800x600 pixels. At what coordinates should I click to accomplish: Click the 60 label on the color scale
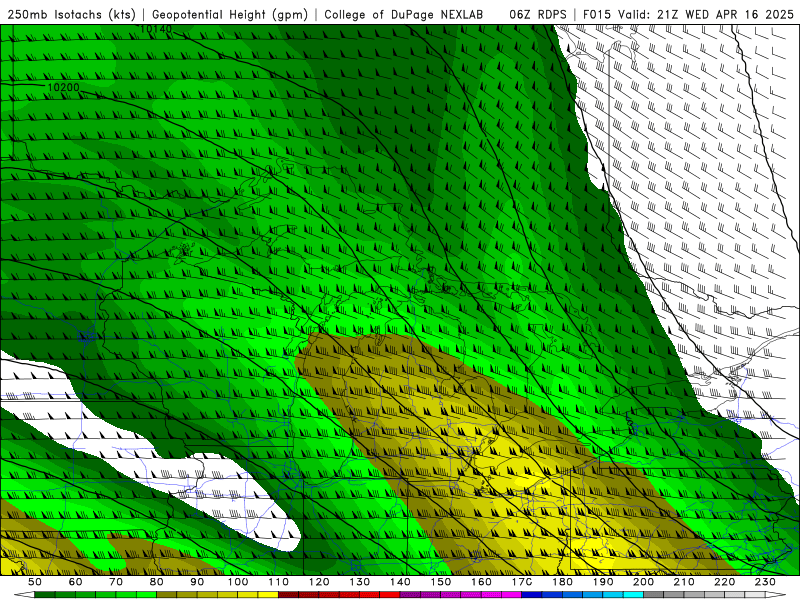(x=75, y=582)
